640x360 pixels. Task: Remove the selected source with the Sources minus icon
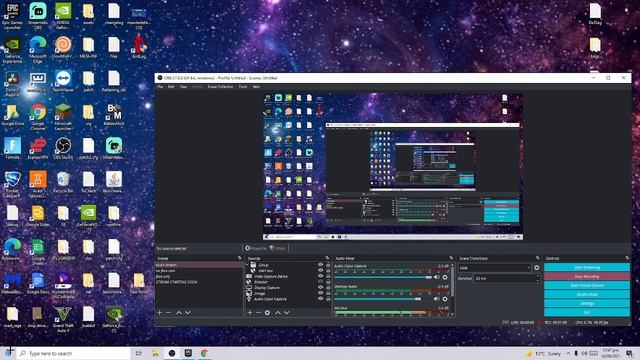[x=258, y=313]
